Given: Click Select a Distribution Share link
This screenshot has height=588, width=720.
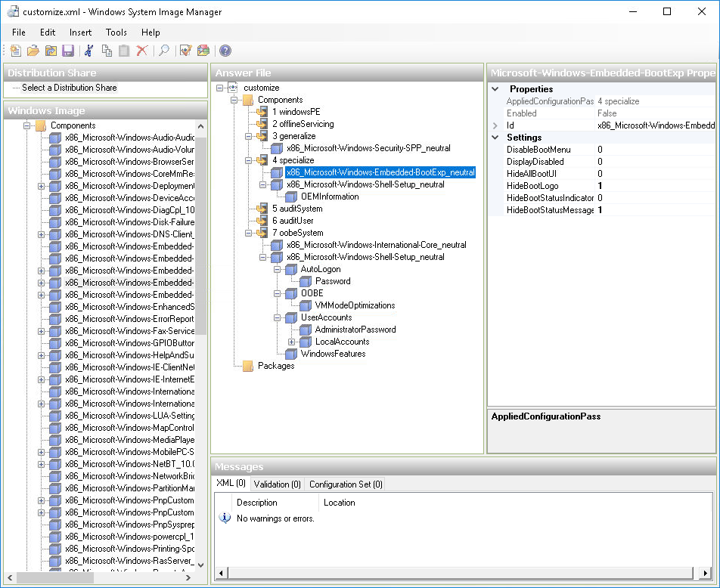Looking at the screenshot, I should (70, 88).
